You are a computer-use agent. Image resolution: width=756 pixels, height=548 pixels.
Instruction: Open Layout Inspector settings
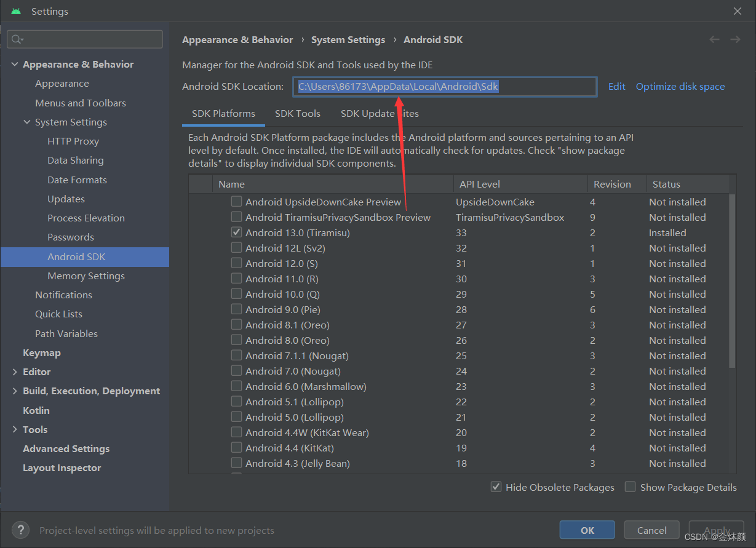[62, 467]
